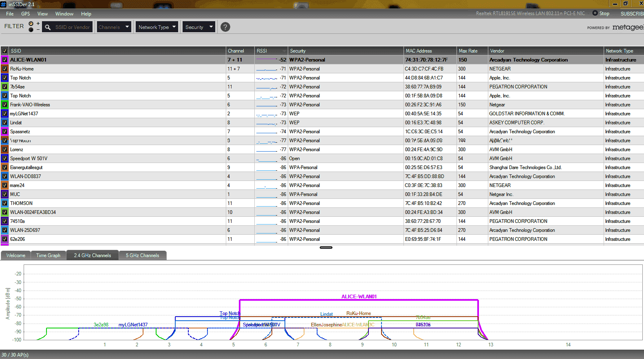
Task: Open the Help menu
Action: [86, 14]
